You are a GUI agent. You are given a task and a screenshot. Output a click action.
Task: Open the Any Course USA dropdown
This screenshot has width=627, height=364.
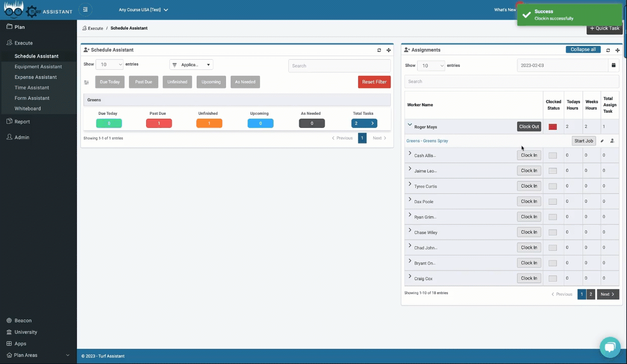143,10
